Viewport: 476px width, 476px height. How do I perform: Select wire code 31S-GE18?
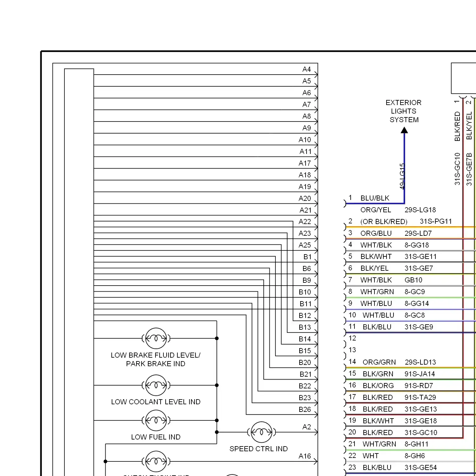pyautogui.click(x=421, y=421)
